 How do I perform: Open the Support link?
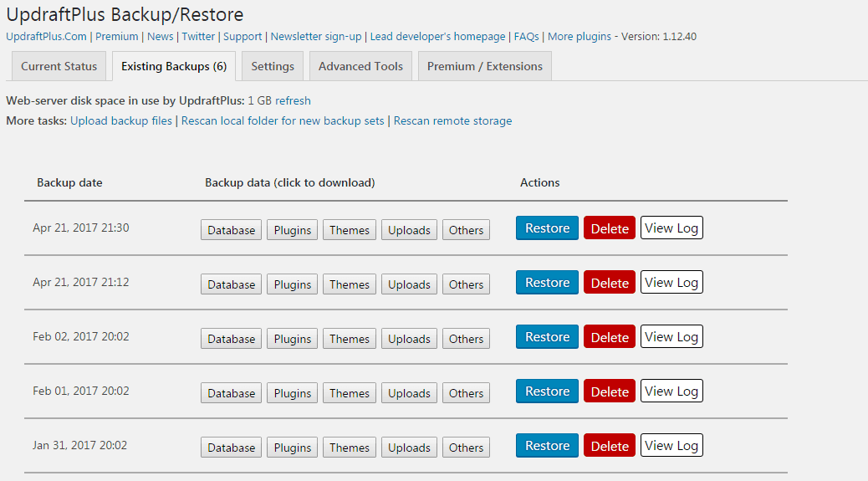pyautogui.click(x=243, y=37)
